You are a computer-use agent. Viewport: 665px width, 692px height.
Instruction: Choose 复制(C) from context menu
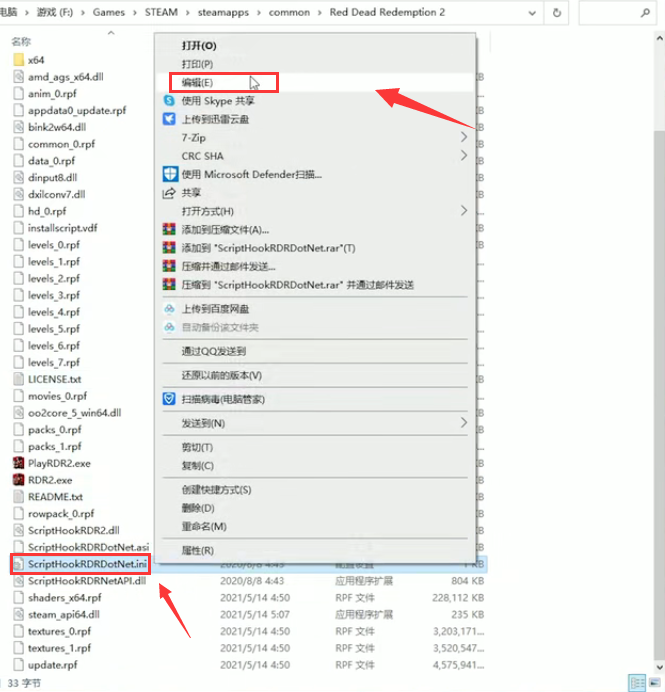pyautogui.click(x=198, y=466)
